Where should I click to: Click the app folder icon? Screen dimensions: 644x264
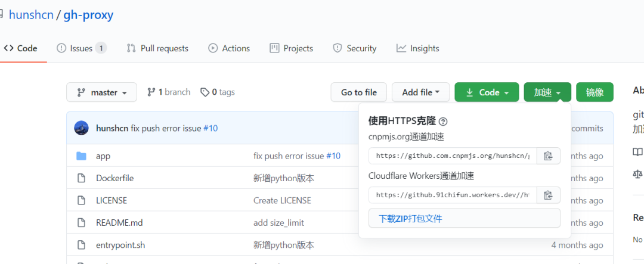tap(82, 156)
